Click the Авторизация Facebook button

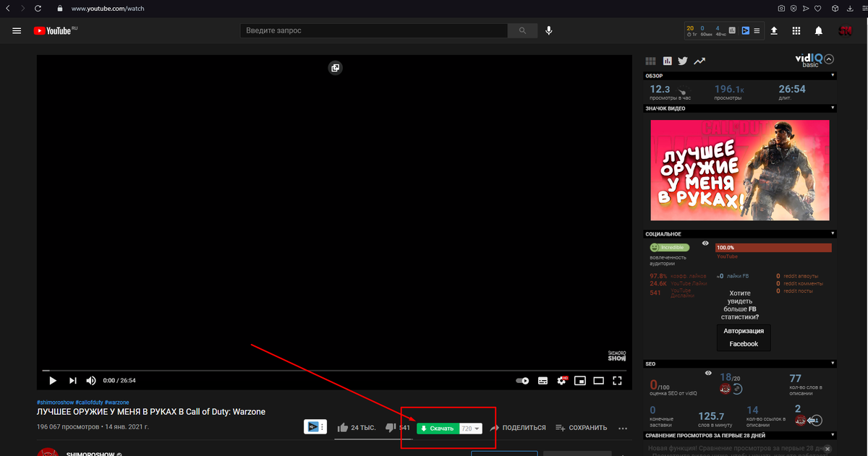pos(744,337)
